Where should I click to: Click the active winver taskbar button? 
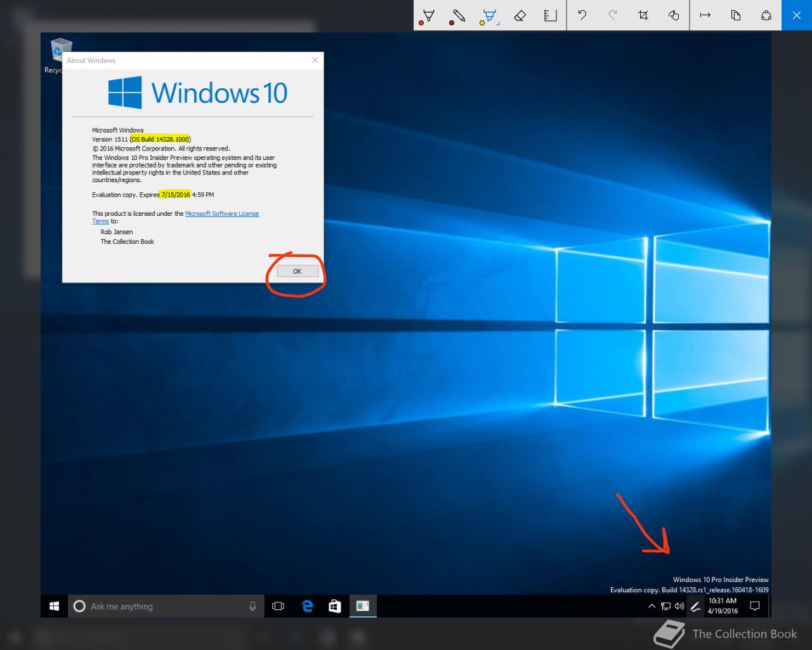click(363, 606)
